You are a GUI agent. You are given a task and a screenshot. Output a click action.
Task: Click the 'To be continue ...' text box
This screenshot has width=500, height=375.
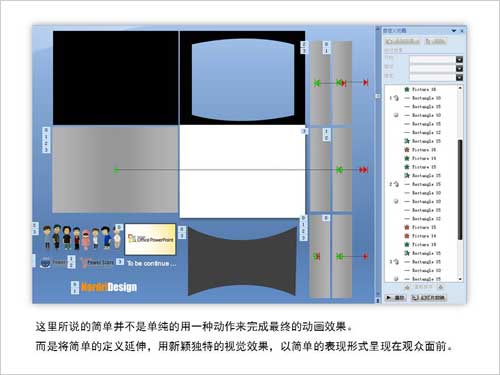point(151,263)
